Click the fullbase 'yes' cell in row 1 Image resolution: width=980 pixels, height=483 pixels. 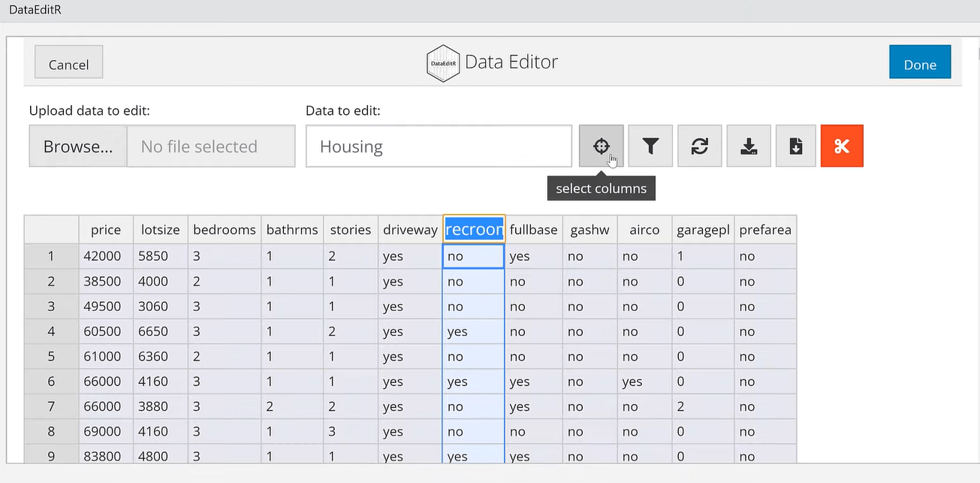tap(534, 256)
